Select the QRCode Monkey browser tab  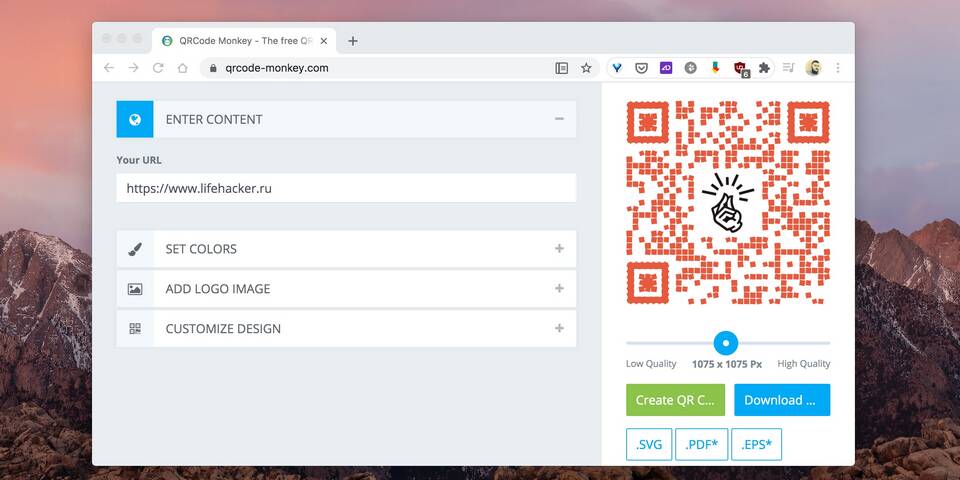point(244,41)
